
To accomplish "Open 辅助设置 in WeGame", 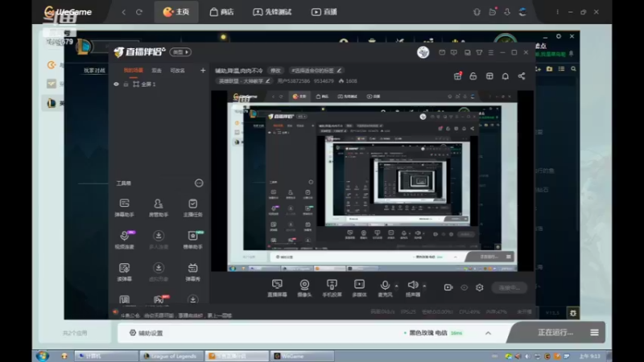I will [x=147, y=333].
